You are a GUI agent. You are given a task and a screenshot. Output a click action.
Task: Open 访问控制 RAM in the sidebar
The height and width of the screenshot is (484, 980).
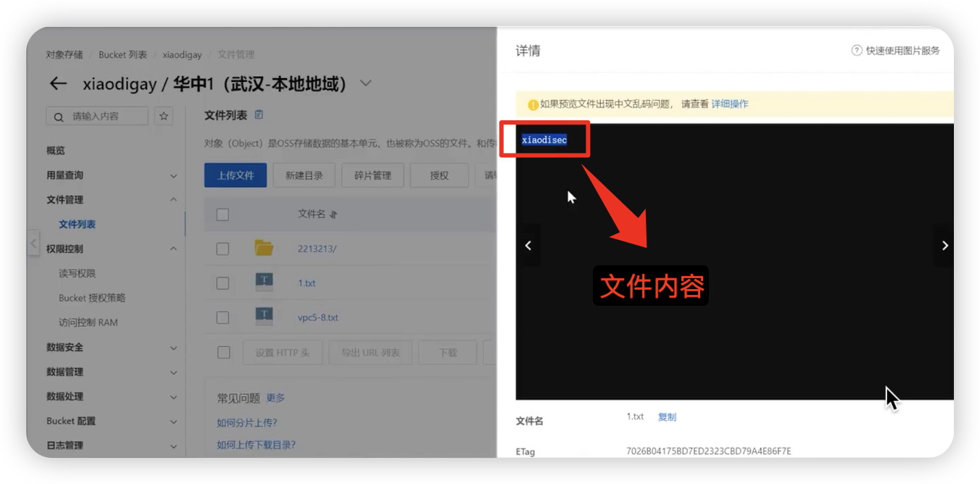(x=88, y=322)
